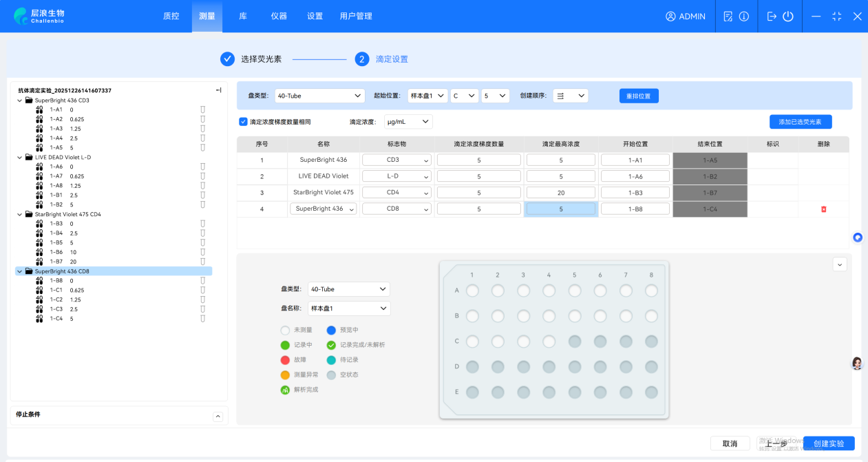868x462 pixels.
Task: Click well A1 on the sample plate
Action: (472, 291)
